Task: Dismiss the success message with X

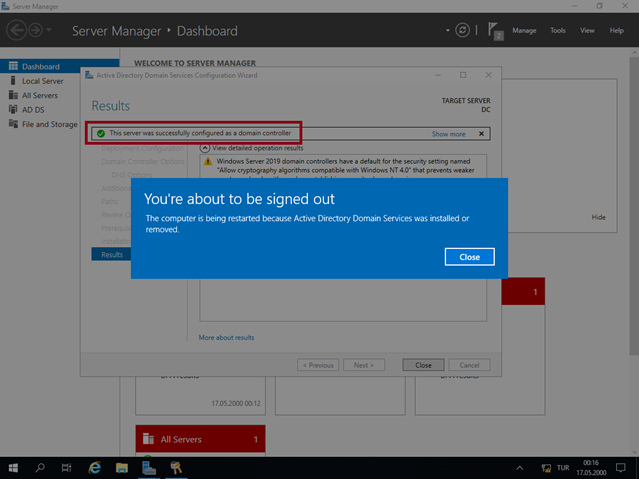Action: tap(481, 134)
